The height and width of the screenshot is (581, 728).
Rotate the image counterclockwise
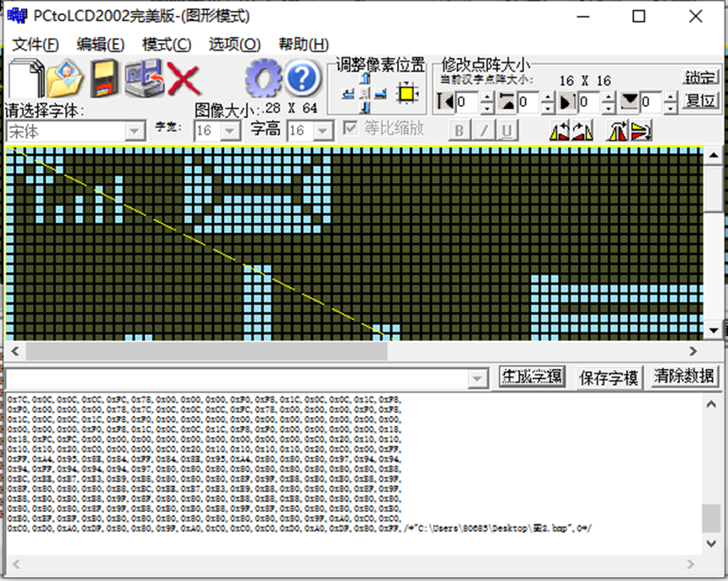560,131
